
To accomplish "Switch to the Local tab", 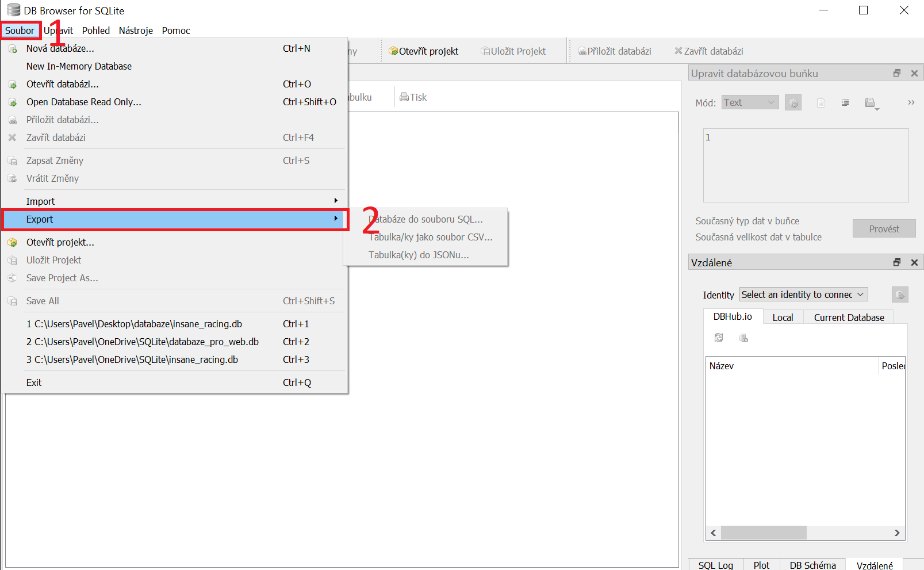I will click(783, 317).
